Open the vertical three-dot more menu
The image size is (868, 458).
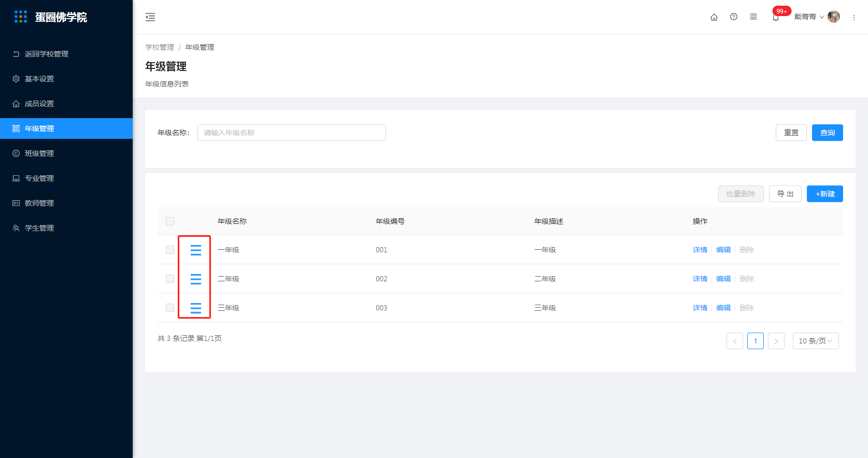[x=854, y=17]
